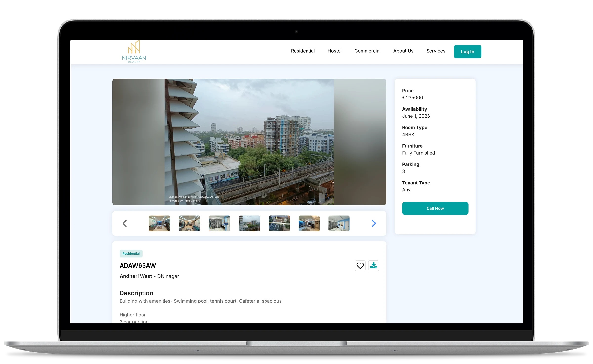Image resolution: width=593 pixels, height=364 pixels.
Task: Click the Description heading
Action: (136, 293)
